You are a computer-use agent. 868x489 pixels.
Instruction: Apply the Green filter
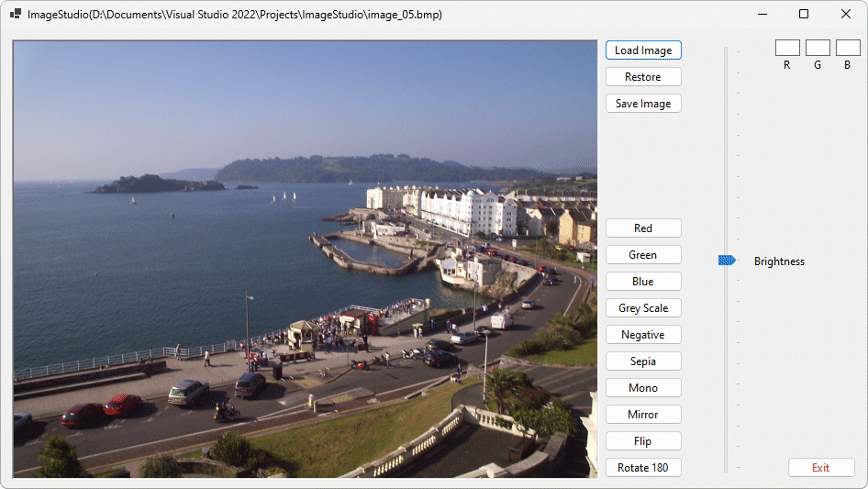coord(643,255)
